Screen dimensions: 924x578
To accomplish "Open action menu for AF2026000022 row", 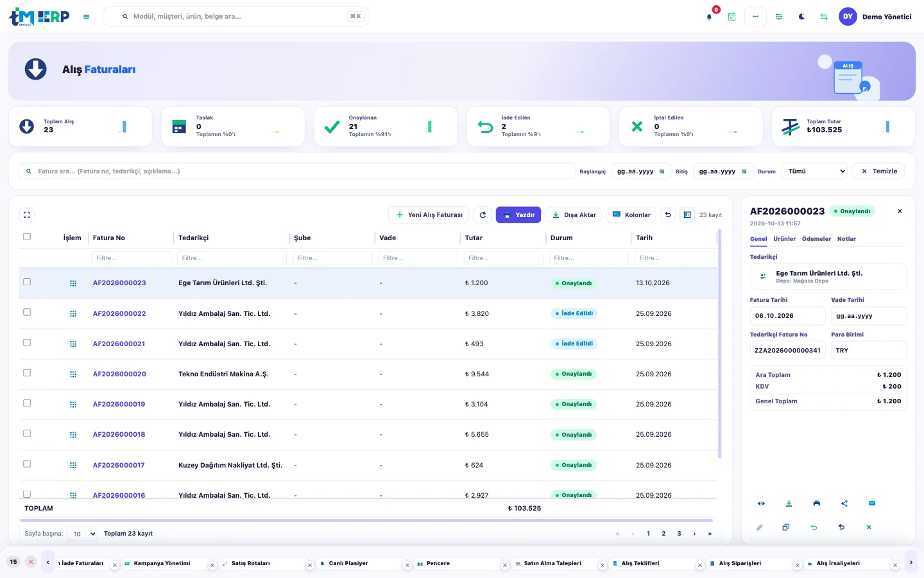I will [x=73, y=314].
